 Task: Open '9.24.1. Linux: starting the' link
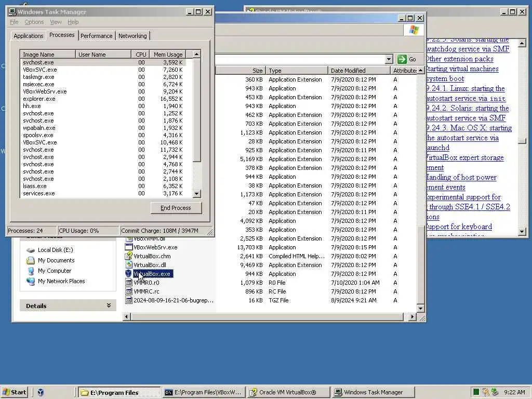coord(465,88)
